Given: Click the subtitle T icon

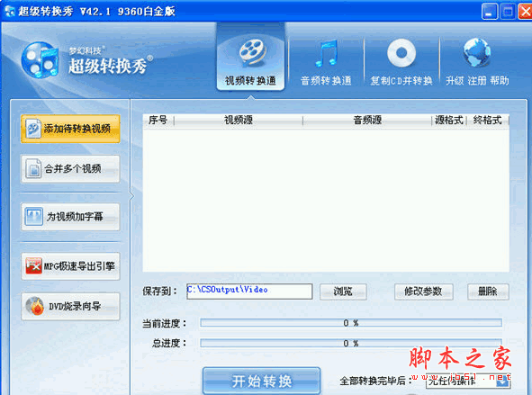Looking at the screenshot, I should [x=33, y=216].
